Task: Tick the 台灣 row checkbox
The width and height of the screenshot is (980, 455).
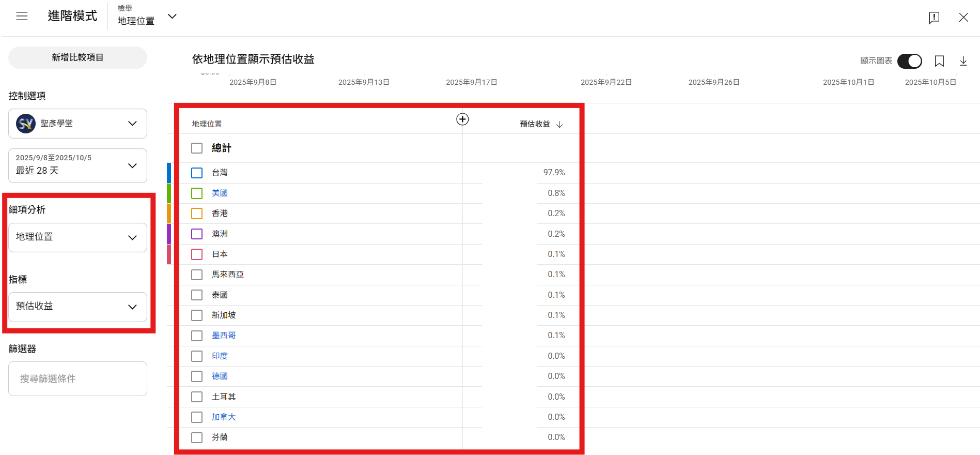Action: click(x=197, y=173)
